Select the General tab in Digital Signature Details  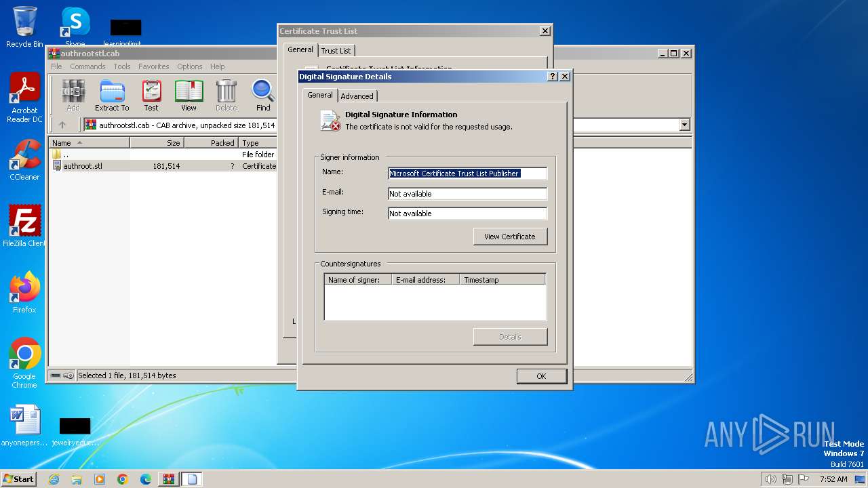pos(320,95)
